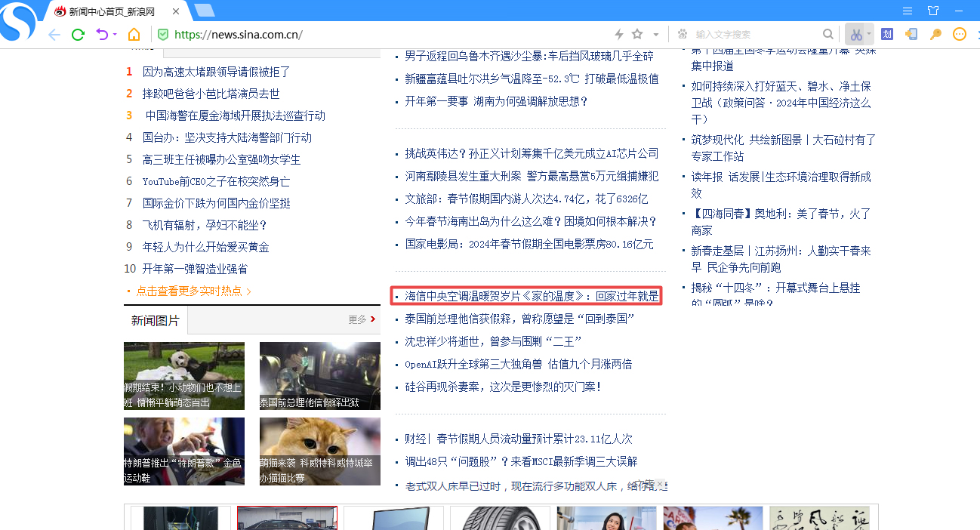
Task: Click the purple undo closed tab arrow
Action: [101, 35]
